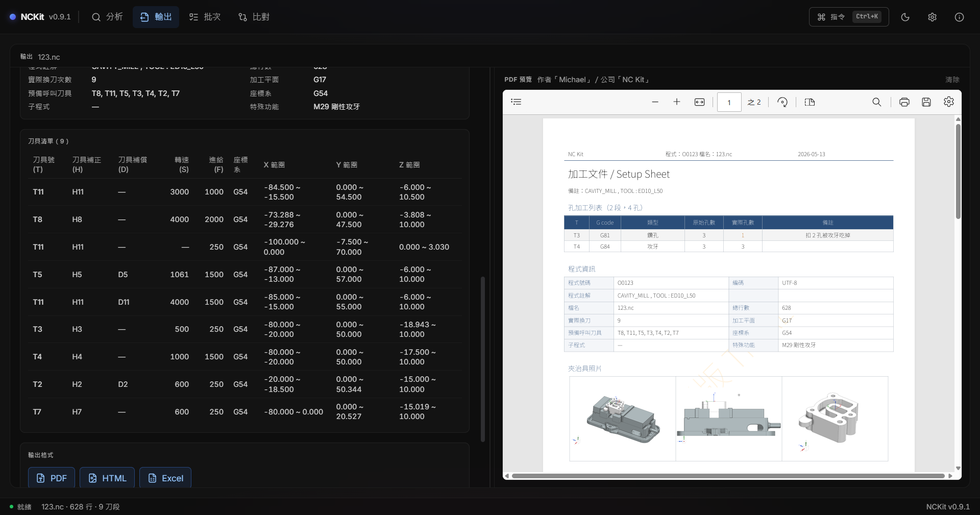
Task: Zoom out in PDF preview
Action: pos(655,102)
